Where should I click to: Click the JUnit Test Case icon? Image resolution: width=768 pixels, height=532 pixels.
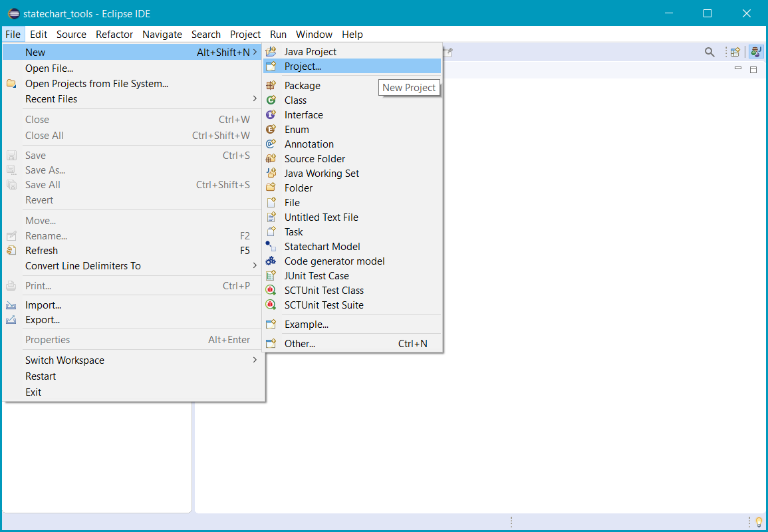pyautogui.click(x=271, y=276)
